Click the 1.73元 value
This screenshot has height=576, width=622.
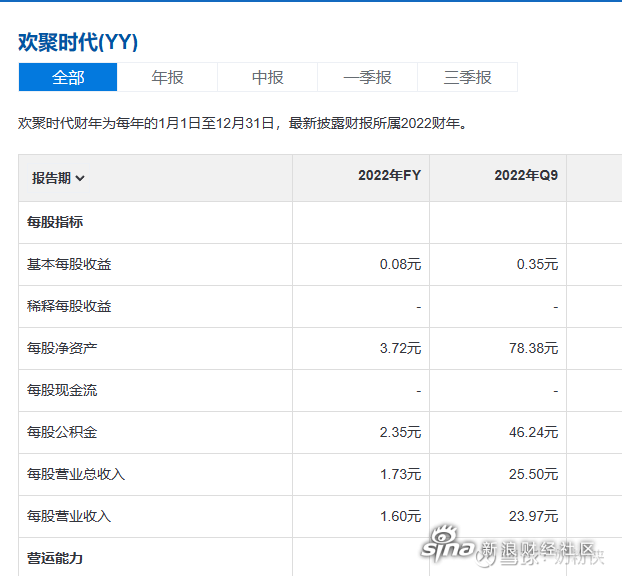[x=400, y=474]
